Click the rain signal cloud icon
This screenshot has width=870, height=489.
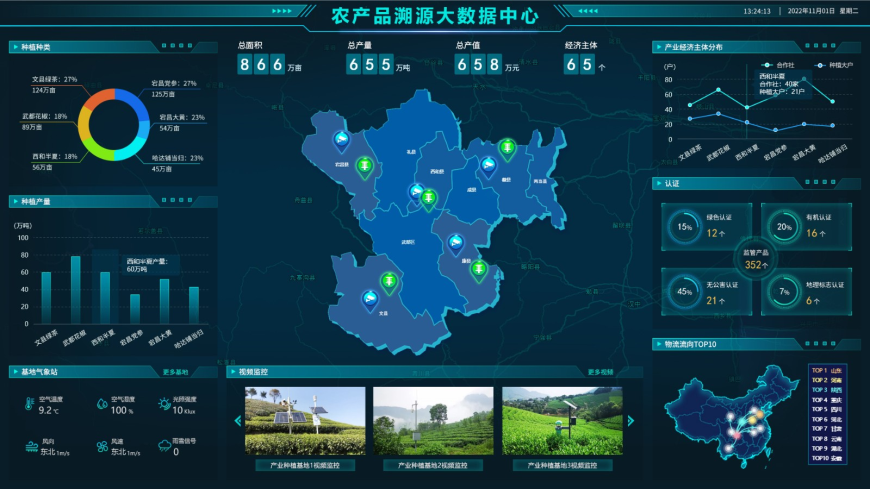click(162, 446)
